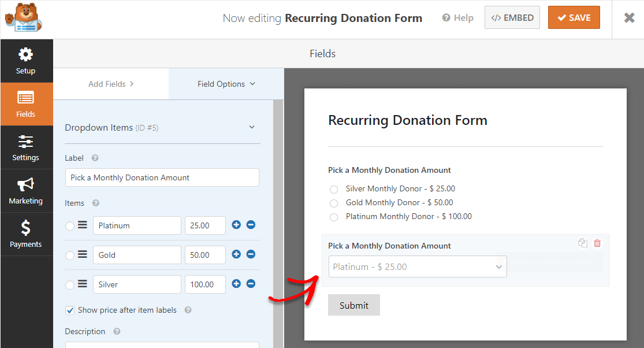The width and height of the screenshot is (644, 348).
Task: Switch to the Field Options tab
Action: coord(226,84)
